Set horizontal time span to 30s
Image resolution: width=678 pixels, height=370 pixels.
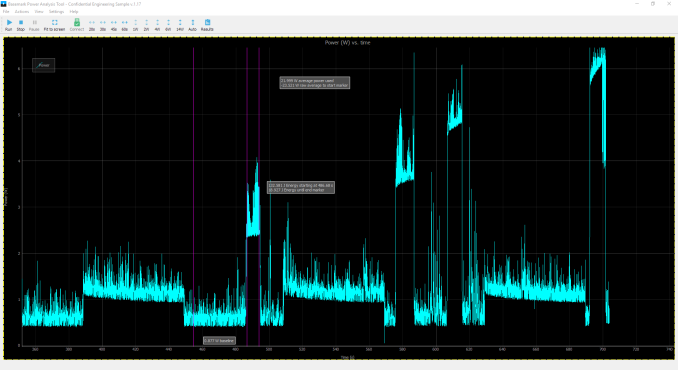coord(103,25)
